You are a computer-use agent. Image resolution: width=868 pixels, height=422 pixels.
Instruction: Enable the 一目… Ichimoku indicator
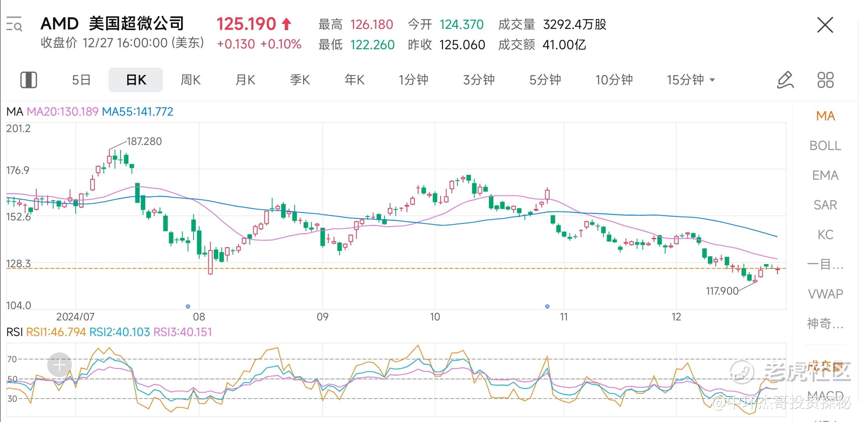825,265
